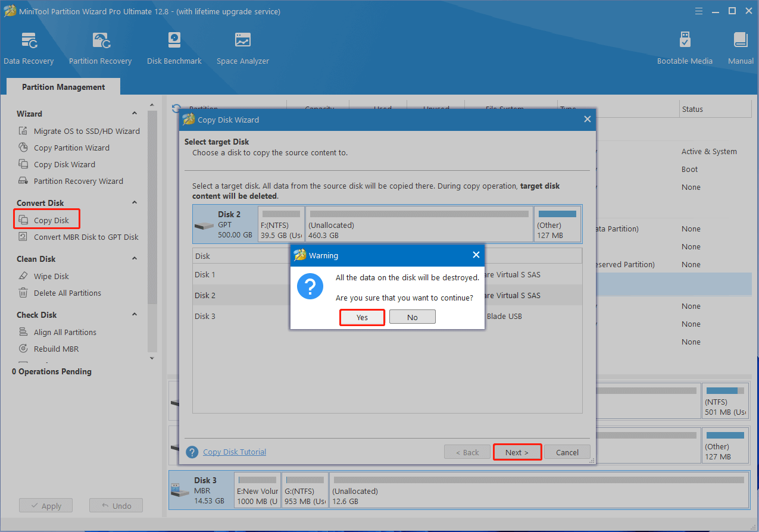Open Disk Benchmark tool
This screenshot has height=532, width=759.
[174, 49]
